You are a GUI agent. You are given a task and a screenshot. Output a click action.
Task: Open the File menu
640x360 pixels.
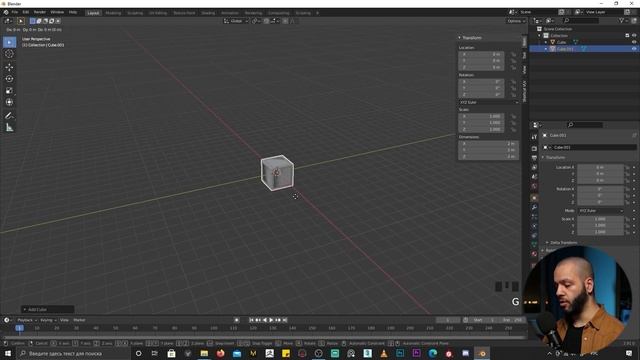coord(15,12)
